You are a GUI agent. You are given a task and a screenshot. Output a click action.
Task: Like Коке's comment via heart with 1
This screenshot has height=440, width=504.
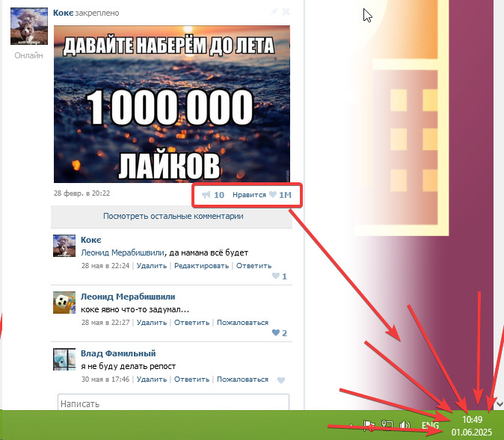(275, 276)
